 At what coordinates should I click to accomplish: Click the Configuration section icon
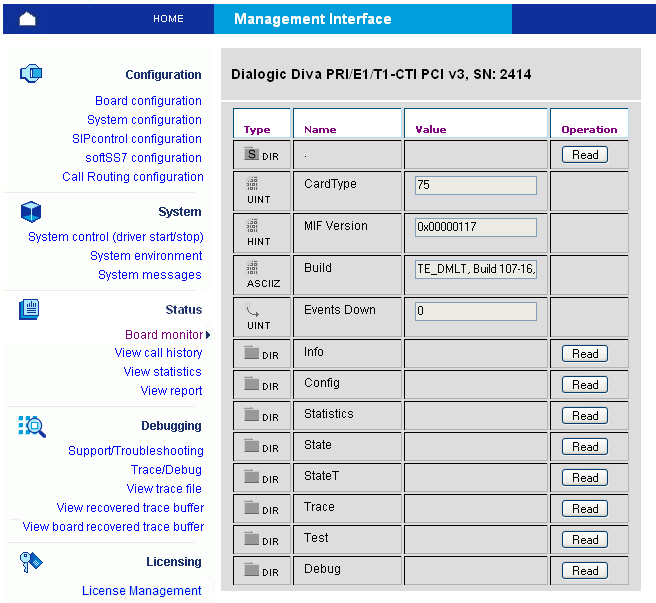[31, 74]
